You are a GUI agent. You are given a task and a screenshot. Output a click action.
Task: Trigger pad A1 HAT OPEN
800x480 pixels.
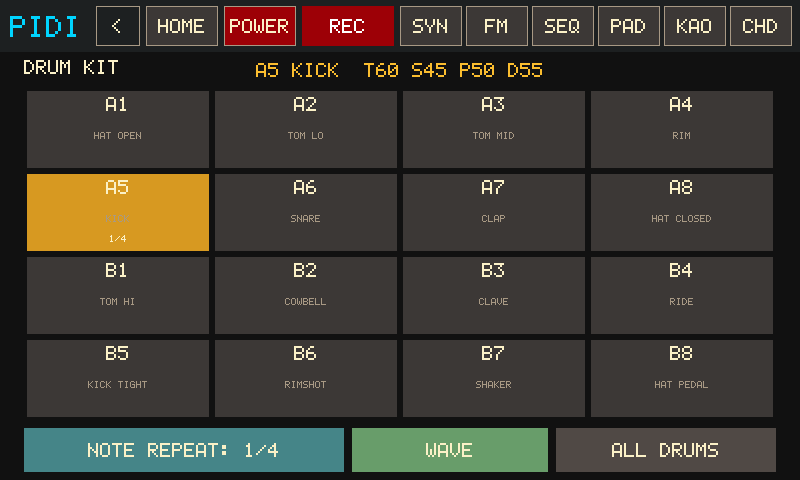(118, 130)
